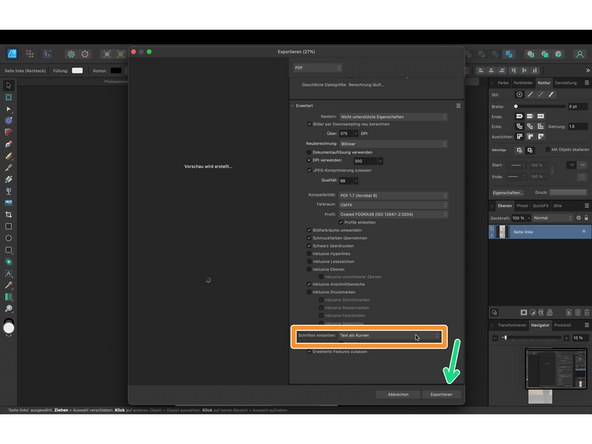This screenshot has height=444, width=592.
Task: Switch to the Pinsel tab
Action: tap(522, 206)
